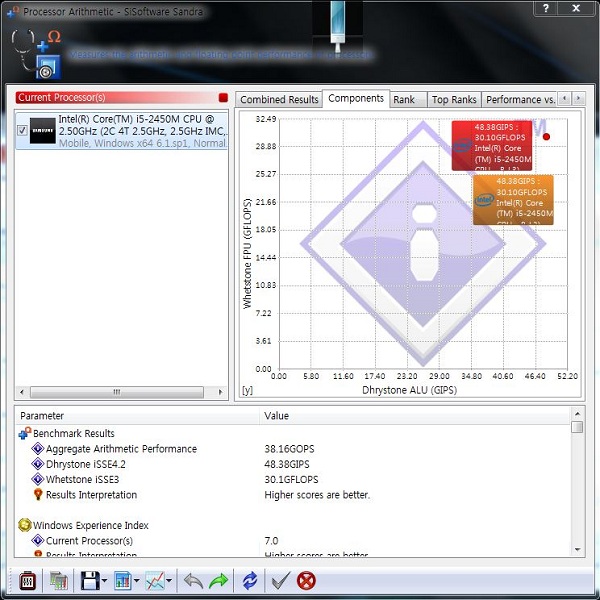Toggle Intel Core i5-2450M processor checkbox

tap(22, 130)
